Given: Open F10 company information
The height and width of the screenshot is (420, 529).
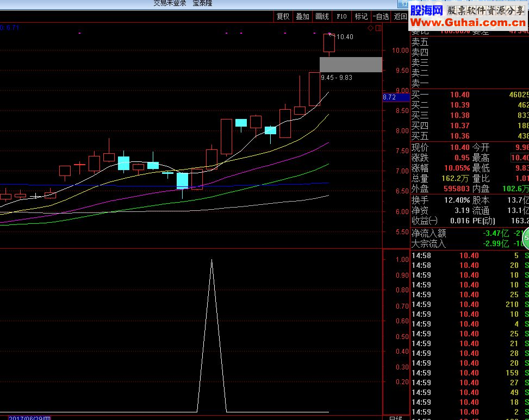Looking at the screenshot, I should 341,16.
